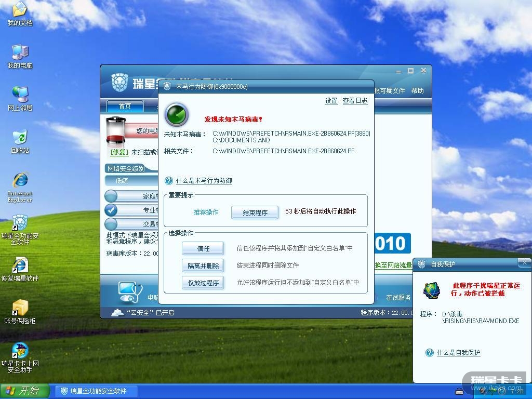The height and width of the screenshot is (399, 532).
Task: Launch Internet Explorer from the desktop
Action: [20, 187]
